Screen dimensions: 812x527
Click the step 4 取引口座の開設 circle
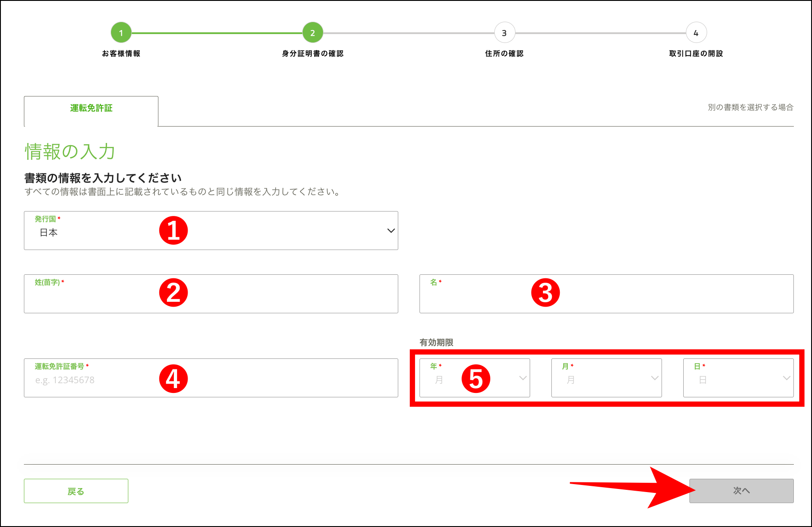tap(696, 32)
